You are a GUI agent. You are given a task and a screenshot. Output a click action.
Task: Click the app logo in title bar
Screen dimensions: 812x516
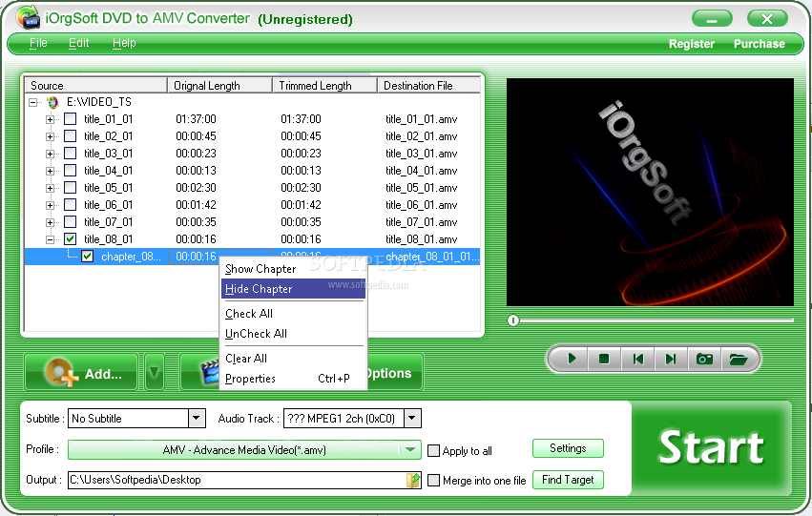[x=28, y=17]
